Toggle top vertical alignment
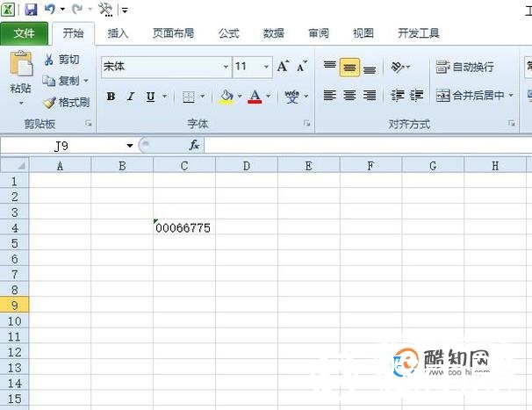532x410 pixels. click(x=330, y=67)
